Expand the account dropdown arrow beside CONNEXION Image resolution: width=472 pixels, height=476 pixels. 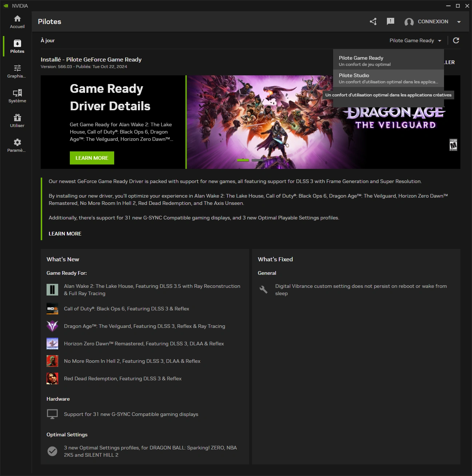click(x=459, y=22)
